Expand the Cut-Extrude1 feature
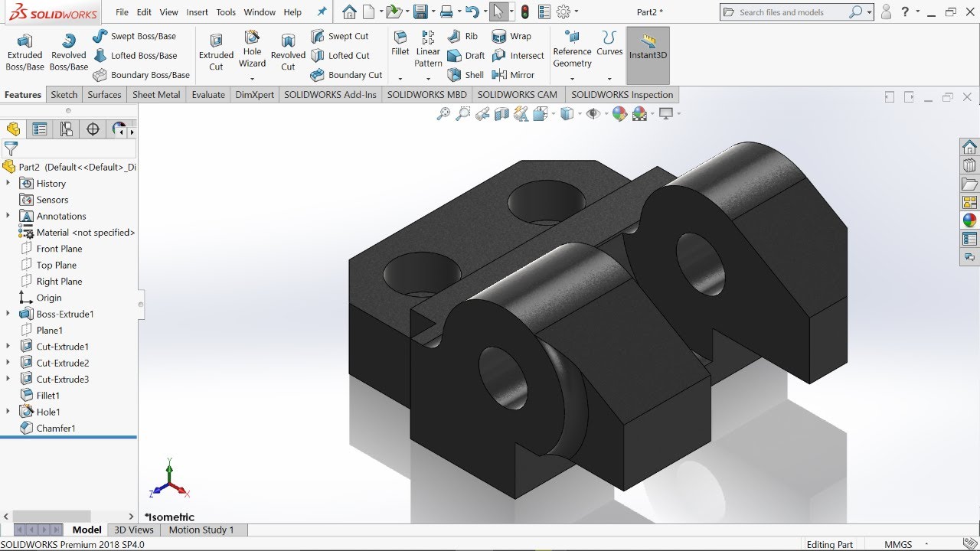The width and height of the screenshot is (980, 551). pos(8,347)
